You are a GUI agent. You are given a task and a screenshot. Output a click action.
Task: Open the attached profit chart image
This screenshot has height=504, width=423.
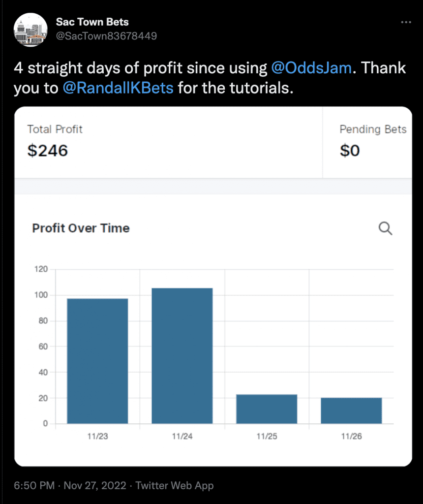pyautogui.click(x=213, y=286)
